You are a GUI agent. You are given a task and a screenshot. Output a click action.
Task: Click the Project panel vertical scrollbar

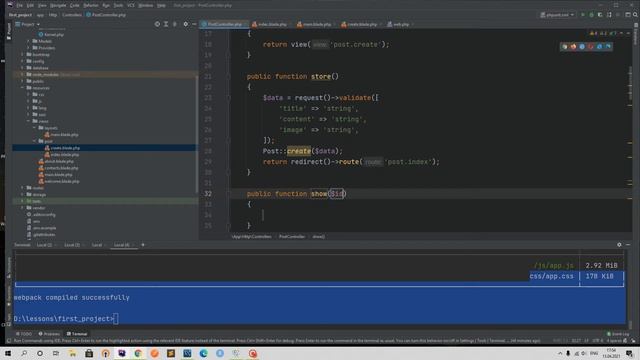(x=197, y=135)
